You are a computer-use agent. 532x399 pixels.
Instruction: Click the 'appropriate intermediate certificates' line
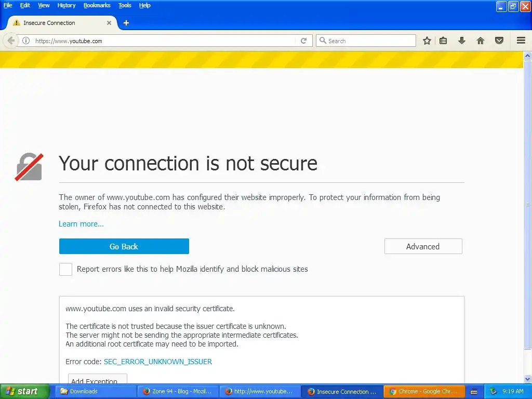[182, 335]
